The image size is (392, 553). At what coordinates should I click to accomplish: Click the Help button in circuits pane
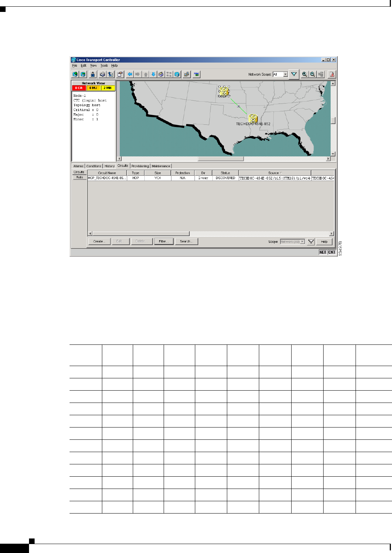point(324,242)
